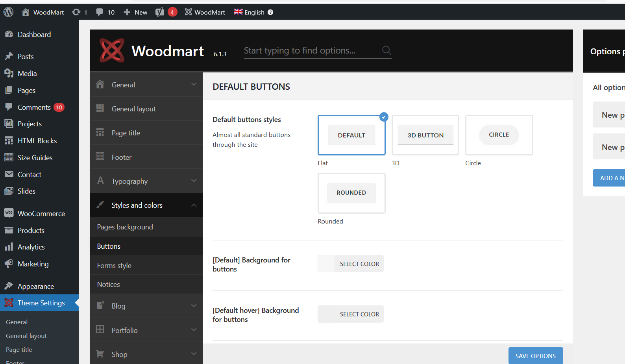Open General layout options tab
625x364 pixels.
pos(146,109)
